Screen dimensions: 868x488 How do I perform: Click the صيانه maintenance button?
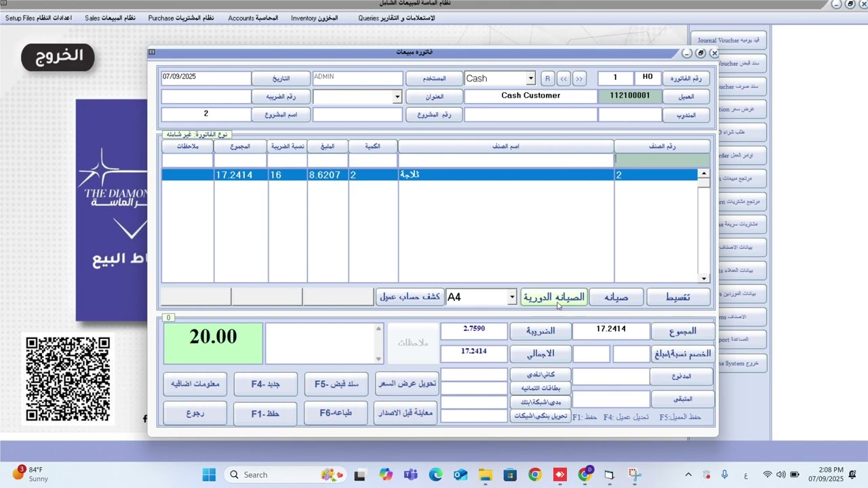616,297
